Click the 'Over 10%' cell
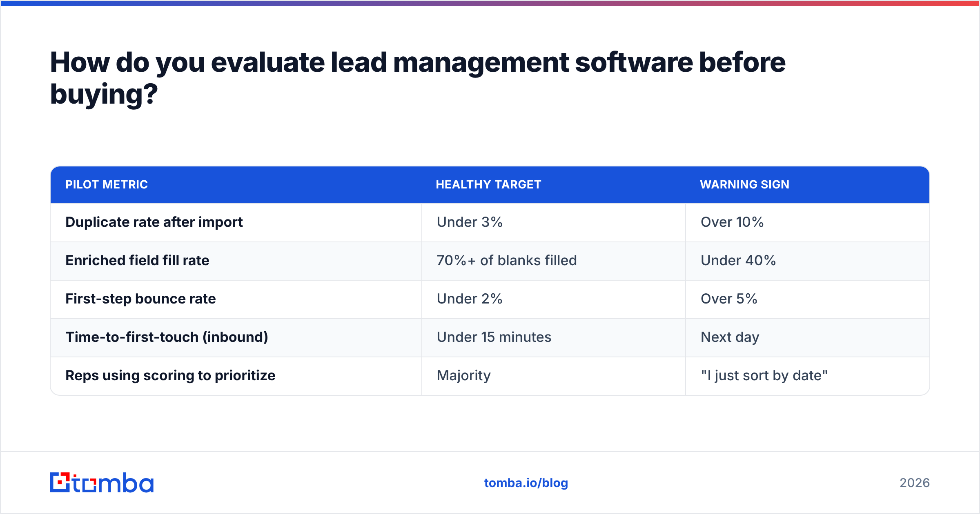 [808, 222]
